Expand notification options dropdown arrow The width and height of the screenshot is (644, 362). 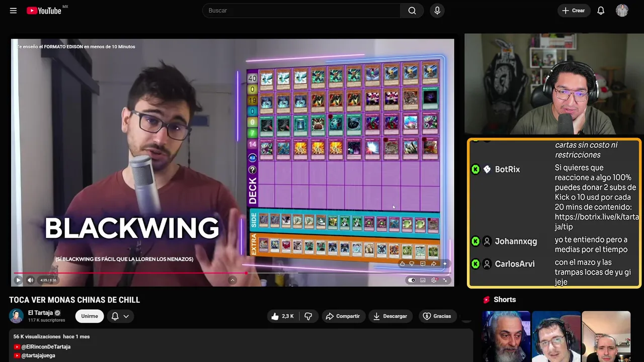click(x=126, y=316)
